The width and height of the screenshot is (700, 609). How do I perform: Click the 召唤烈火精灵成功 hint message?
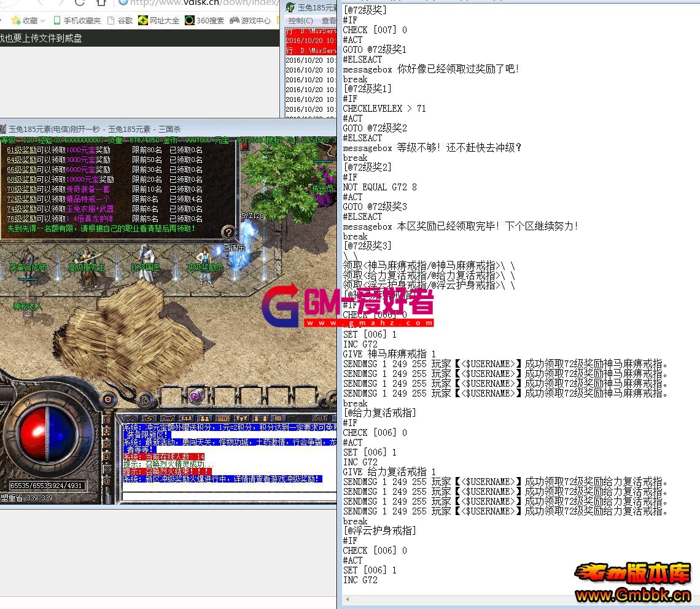click(168, 464)
